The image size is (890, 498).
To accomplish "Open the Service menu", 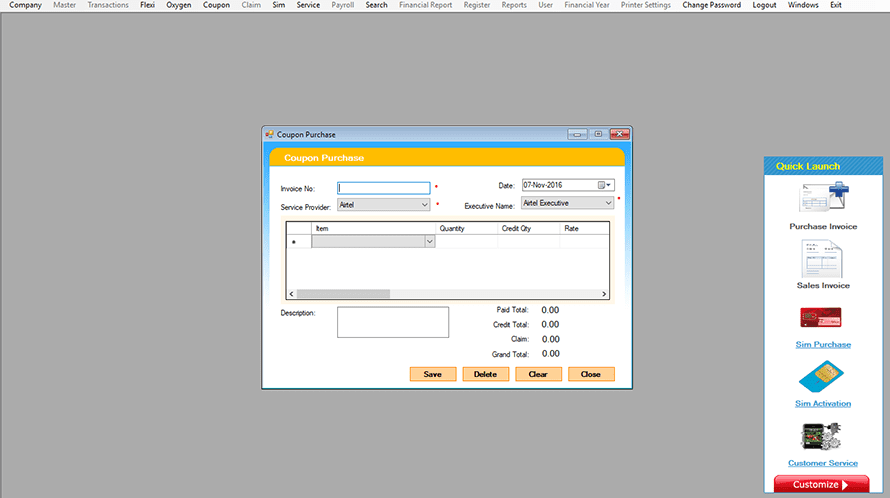I will click(308, 5).
